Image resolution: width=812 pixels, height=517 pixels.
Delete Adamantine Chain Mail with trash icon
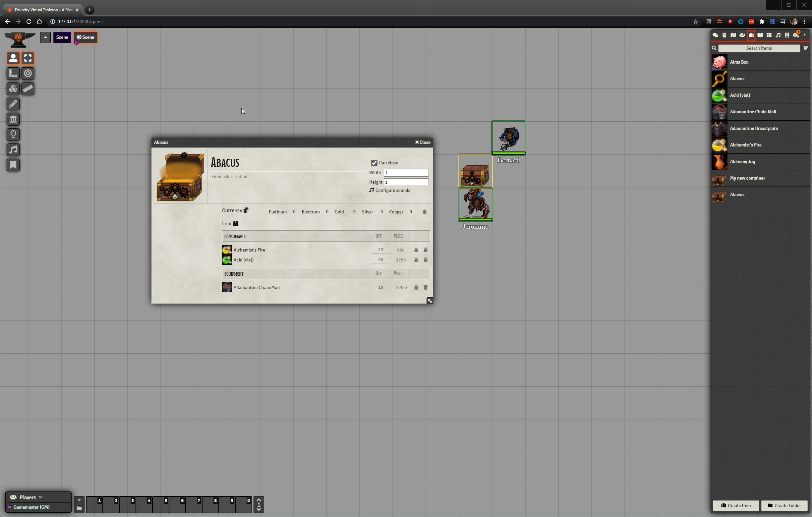[x=426, y=287]
